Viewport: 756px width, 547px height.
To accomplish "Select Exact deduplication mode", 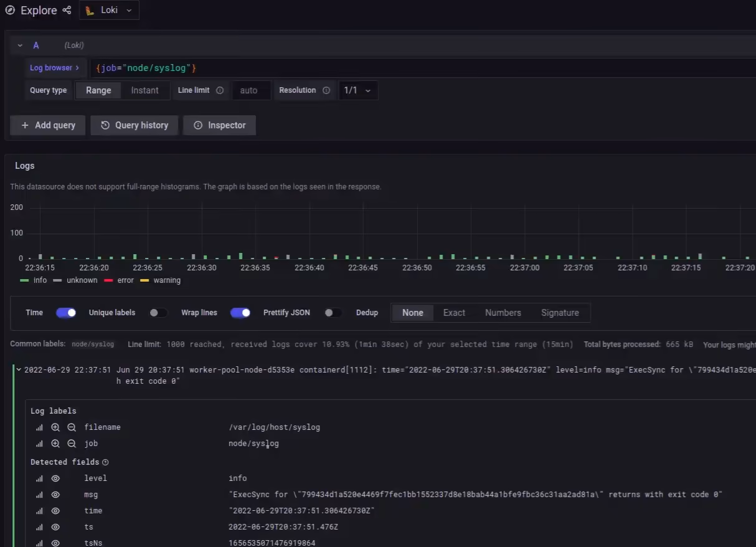I will 454,312.
